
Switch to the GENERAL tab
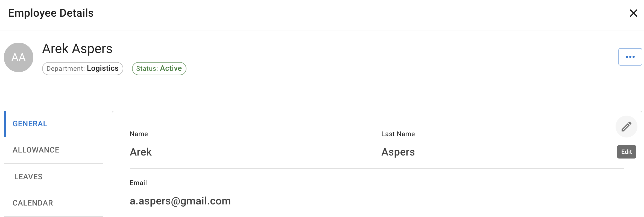(x=30, y=124)
